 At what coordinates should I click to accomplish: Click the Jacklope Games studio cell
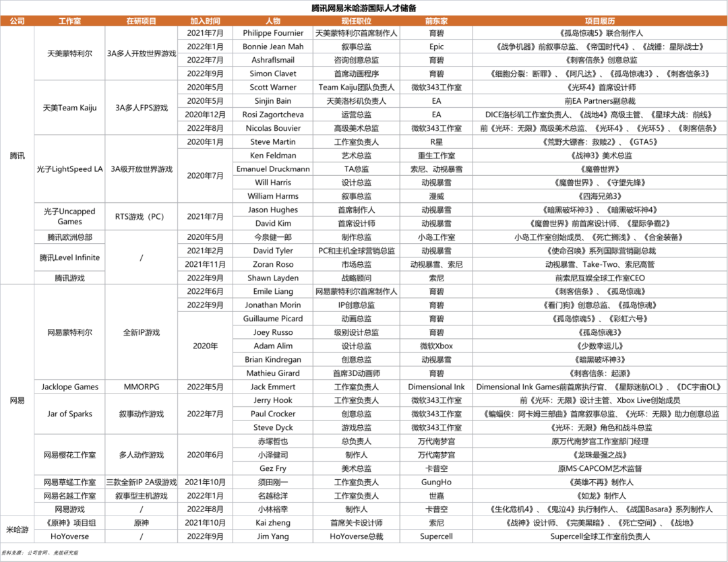[69, 387]
